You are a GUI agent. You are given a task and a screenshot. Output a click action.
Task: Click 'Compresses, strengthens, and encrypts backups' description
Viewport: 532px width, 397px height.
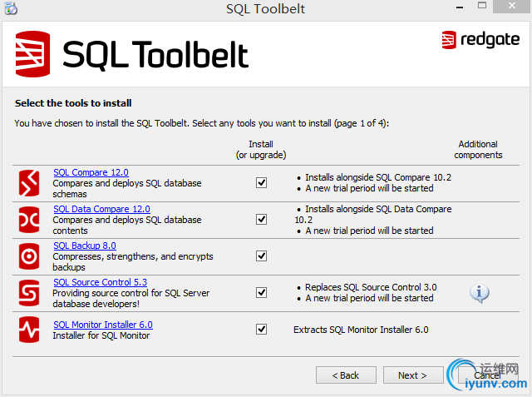pos(133,262)
